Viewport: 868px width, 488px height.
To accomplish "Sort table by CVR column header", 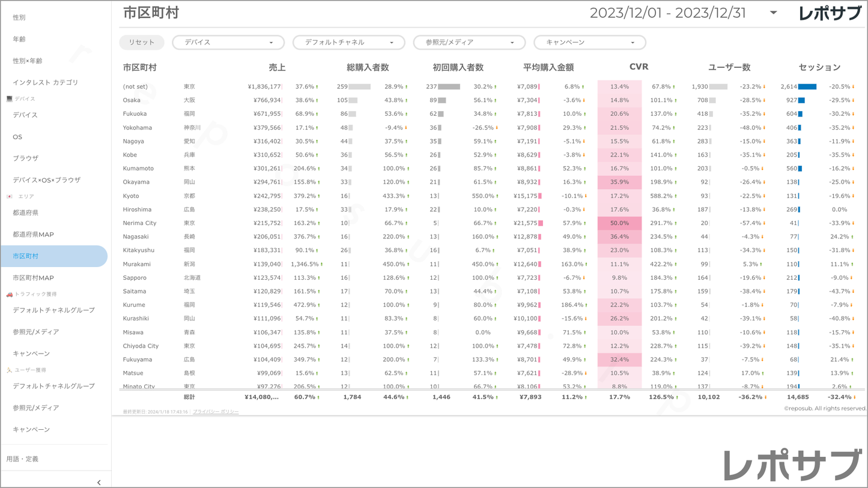I will 639,67.
